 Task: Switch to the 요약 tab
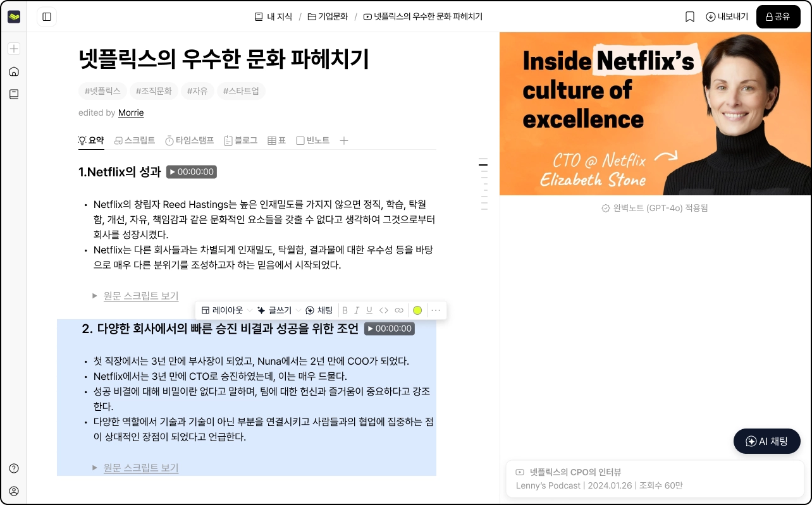click(x=91, y=140)
